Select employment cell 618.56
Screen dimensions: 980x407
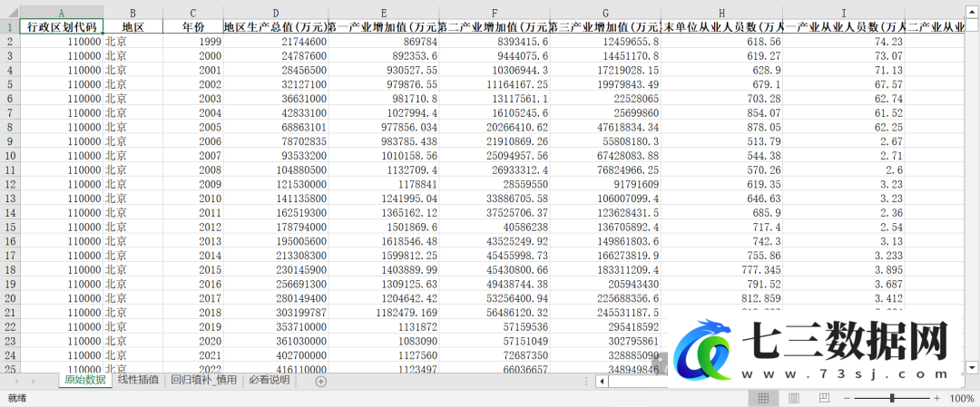point(722,41)
